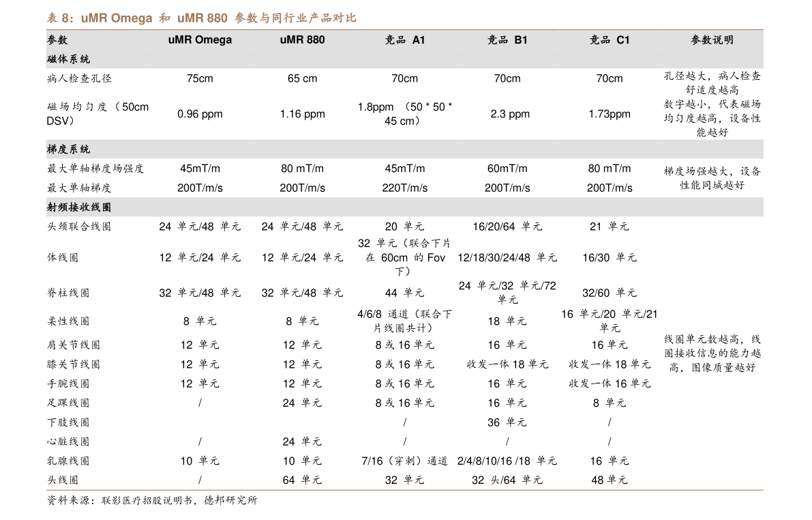
Task: Select the uMR Omega column header
Action: tap(200, 40)
